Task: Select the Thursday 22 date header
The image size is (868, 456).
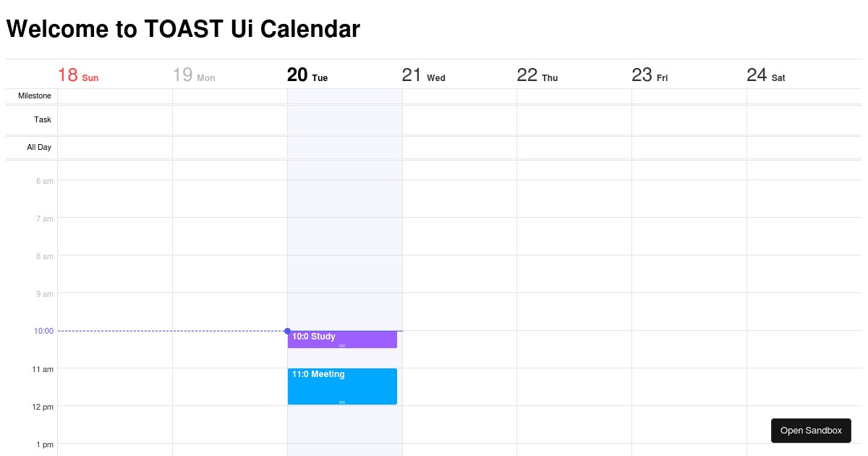Action: [537, 75]
